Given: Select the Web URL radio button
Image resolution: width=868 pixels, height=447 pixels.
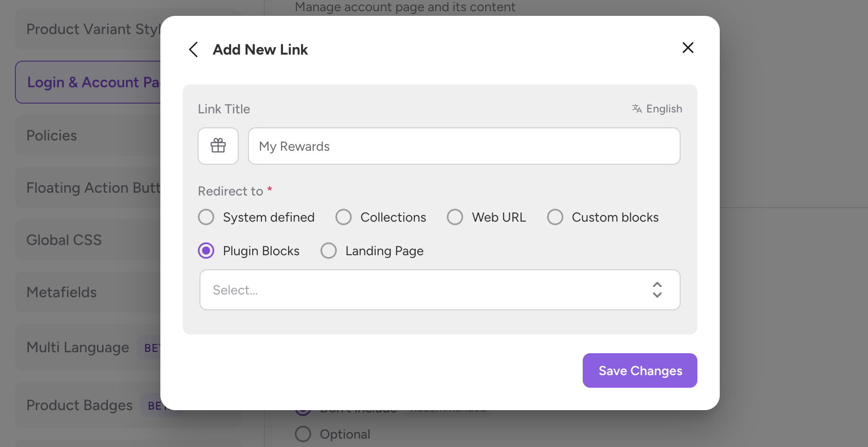Looking at the screenshot, I should coord(455,217).
